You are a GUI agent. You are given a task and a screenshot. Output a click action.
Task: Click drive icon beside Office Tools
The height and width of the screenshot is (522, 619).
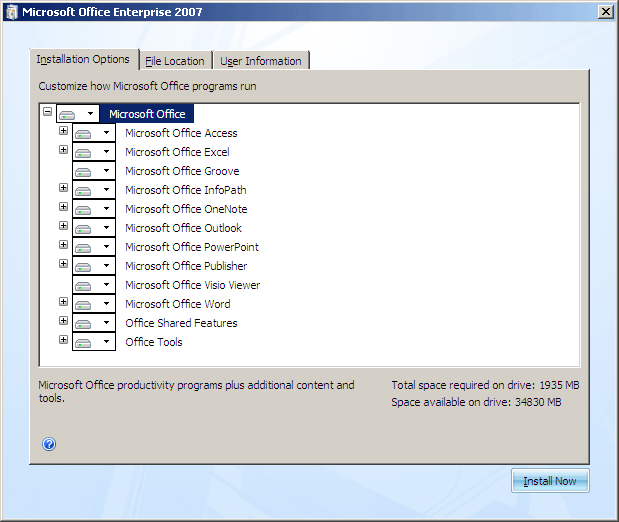point(83,343)
